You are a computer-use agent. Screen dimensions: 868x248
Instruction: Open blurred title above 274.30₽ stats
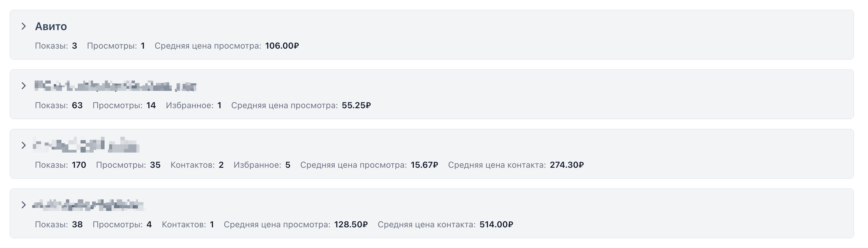pyautogui.click(x=86, y=146)
